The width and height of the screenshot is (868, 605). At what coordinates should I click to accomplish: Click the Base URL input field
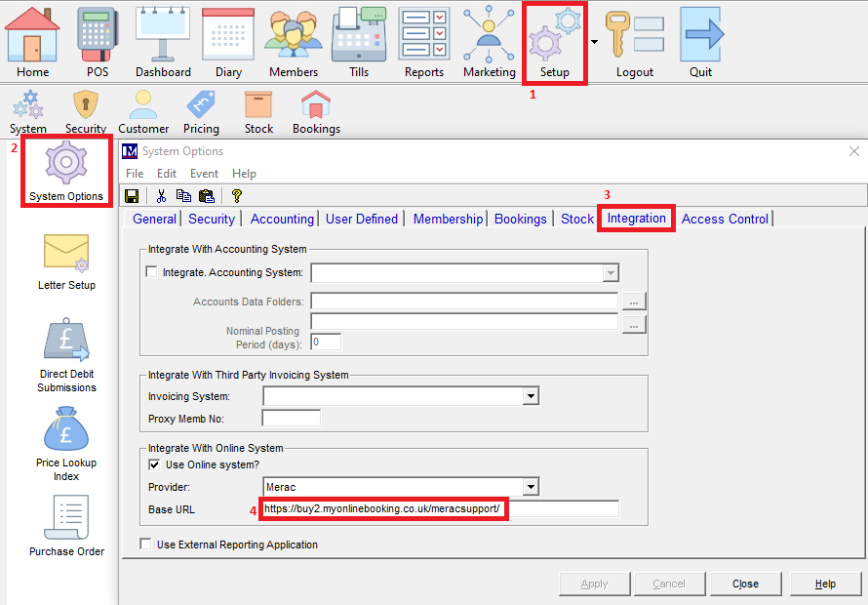click(x=441, y=508)
